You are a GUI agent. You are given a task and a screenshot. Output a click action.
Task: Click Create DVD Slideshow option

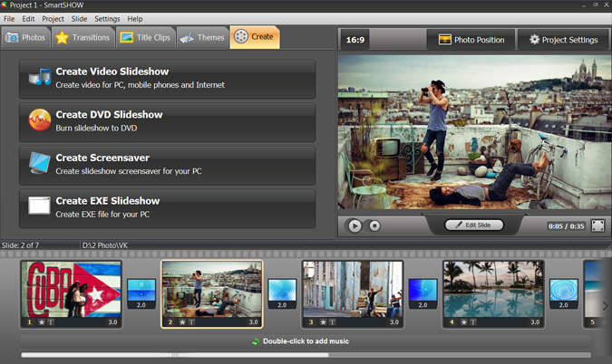(x=168, y=122)
